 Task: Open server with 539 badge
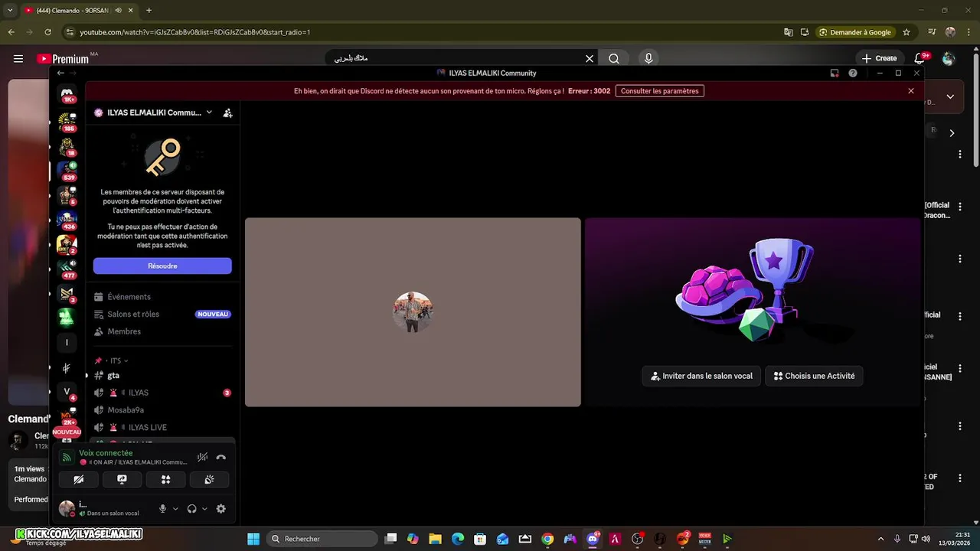pos(67,171)
